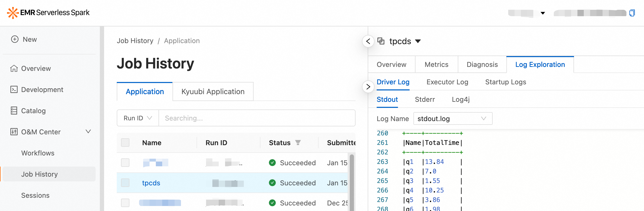Click the New plus icon in sidebar

tap(15, 39)
